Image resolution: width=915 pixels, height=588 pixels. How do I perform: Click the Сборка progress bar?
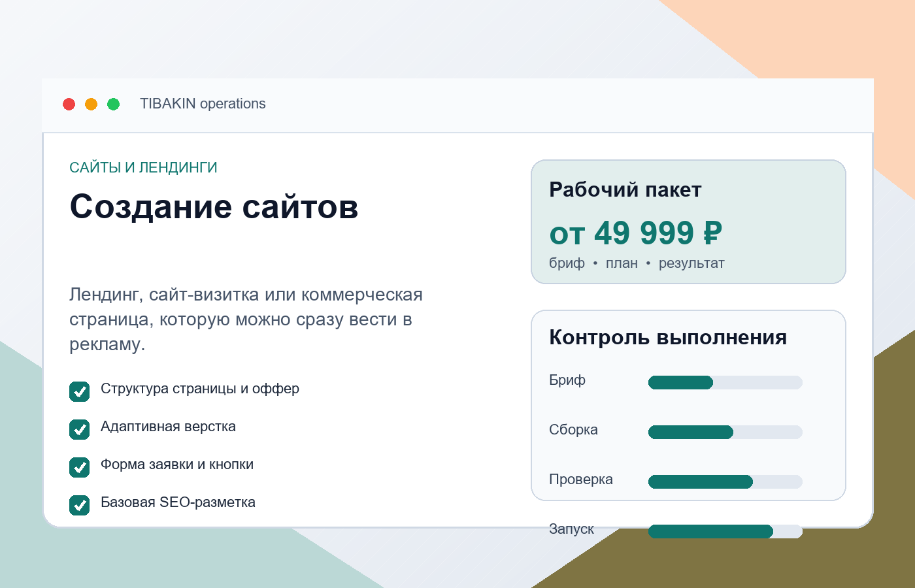coord(725,432)
